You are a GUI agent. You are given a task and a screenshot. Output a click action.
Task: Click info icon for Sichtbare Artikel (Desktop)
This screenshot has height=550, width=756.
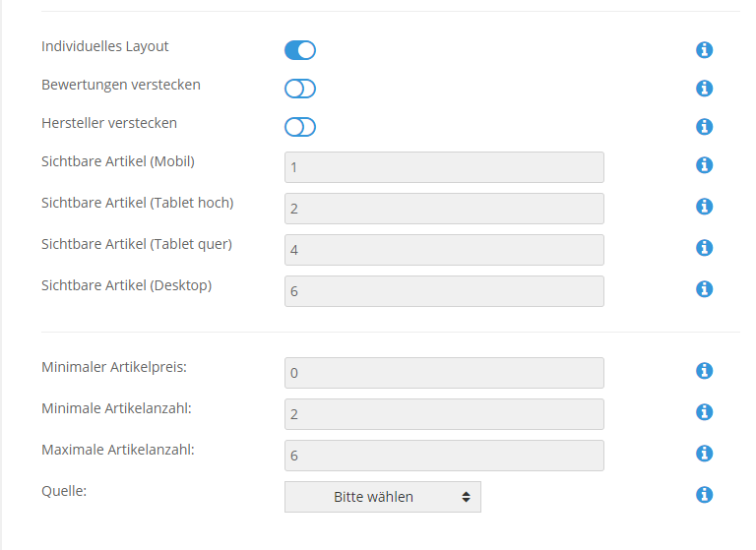[x=704, y=289]
